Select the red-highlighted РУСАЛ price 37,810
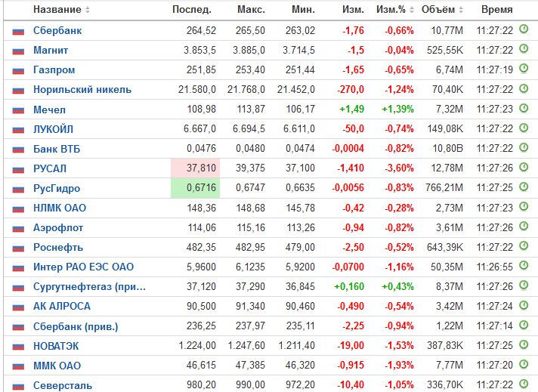This screenshot has height=392, width=538. 201,168
